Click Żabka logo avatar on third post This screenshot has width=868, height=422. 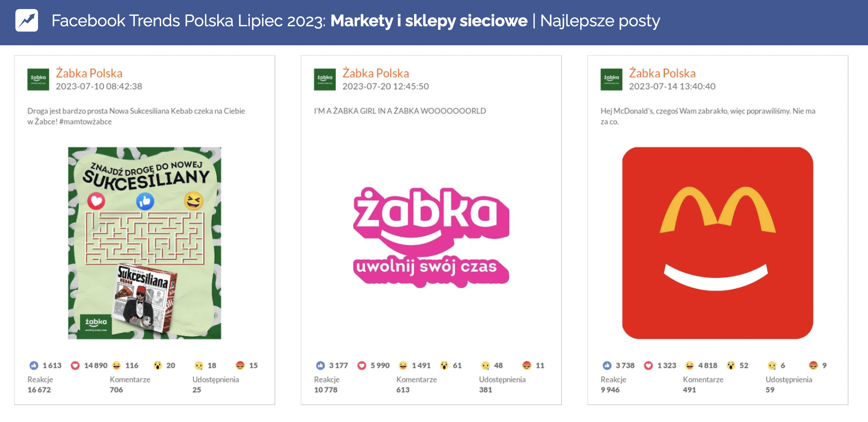click(611, 79)
